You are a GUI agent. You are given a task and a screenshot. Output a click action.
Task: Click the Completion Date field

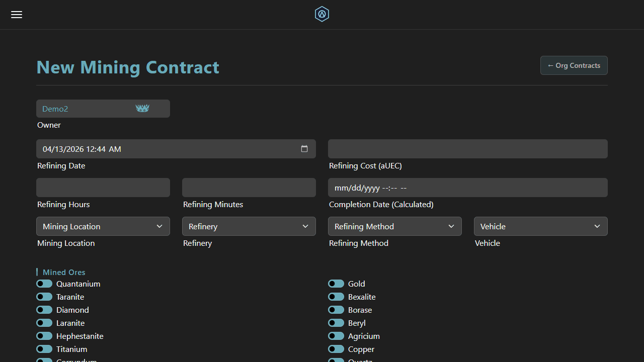[x=467, y=187]
